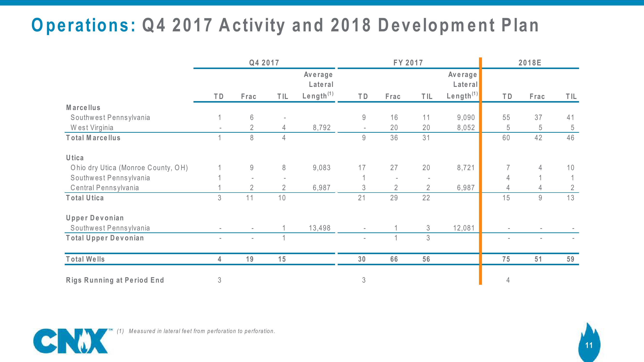Click the Total Marcellus FY 2017 Frac value '36'
This screenshot has width=644, height=362.
click(394, 138)
